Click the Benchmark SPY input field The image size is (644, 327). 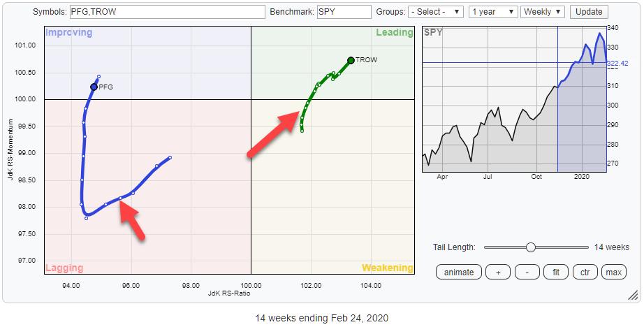pos(344,12)
